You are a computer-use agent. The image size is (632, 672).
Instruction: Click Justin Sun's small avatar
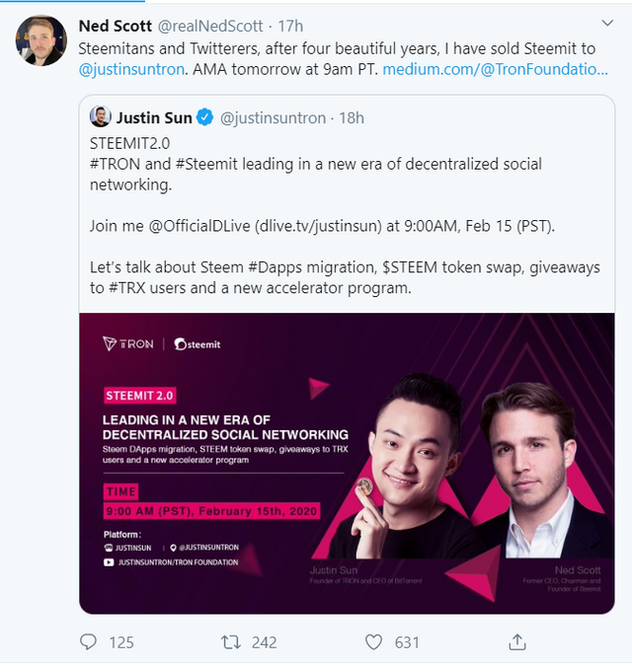pos(101,117)
